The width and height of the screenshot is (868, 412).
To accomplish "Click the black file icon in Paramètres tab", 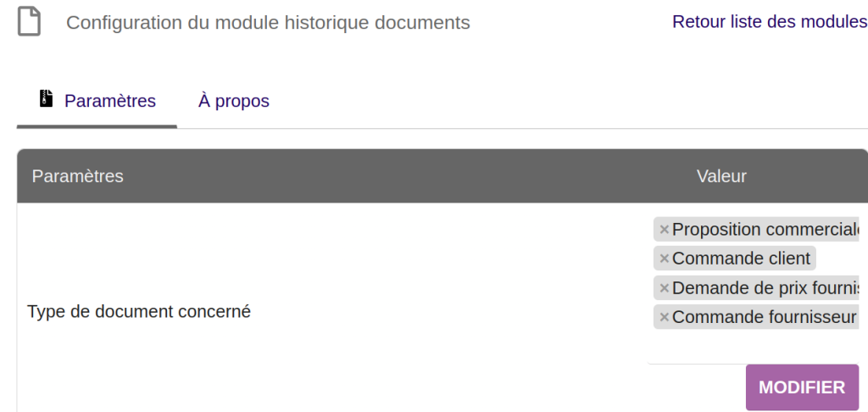I will point(46,99).
